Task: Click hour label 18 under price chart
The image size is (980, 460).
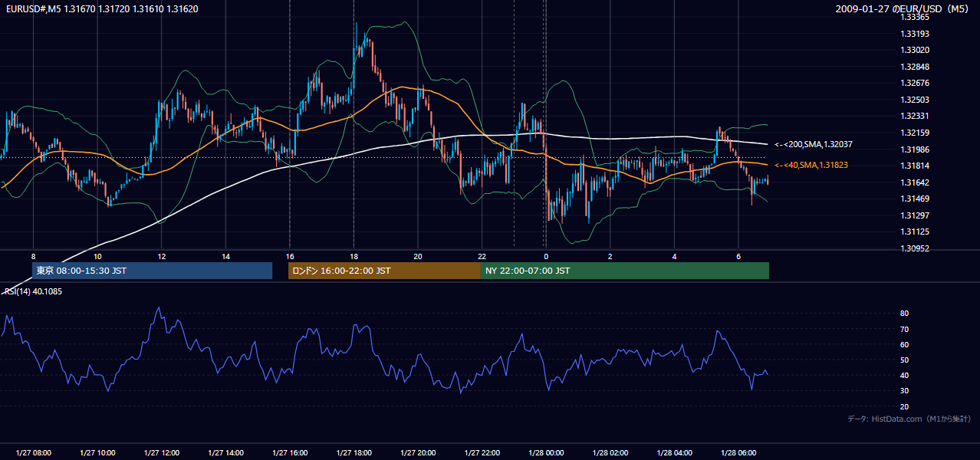Action: point(354,256)
